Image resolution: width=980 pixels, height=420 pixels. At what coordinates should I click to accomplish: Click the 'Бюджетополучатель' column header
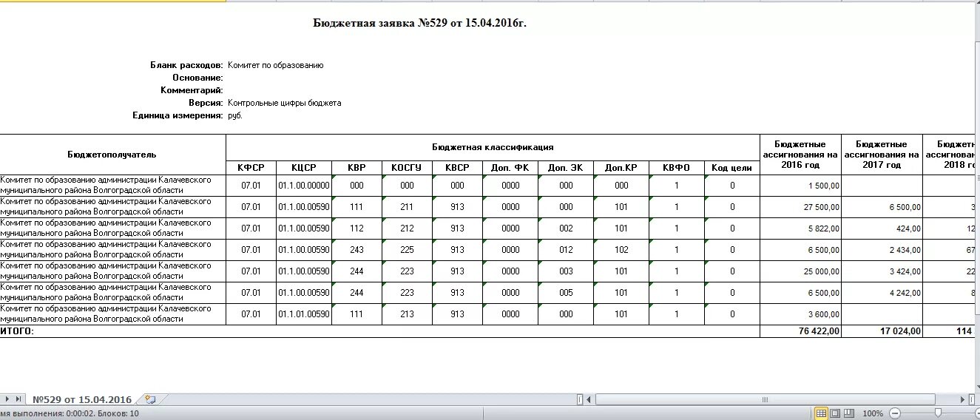[x=112, y=155]
